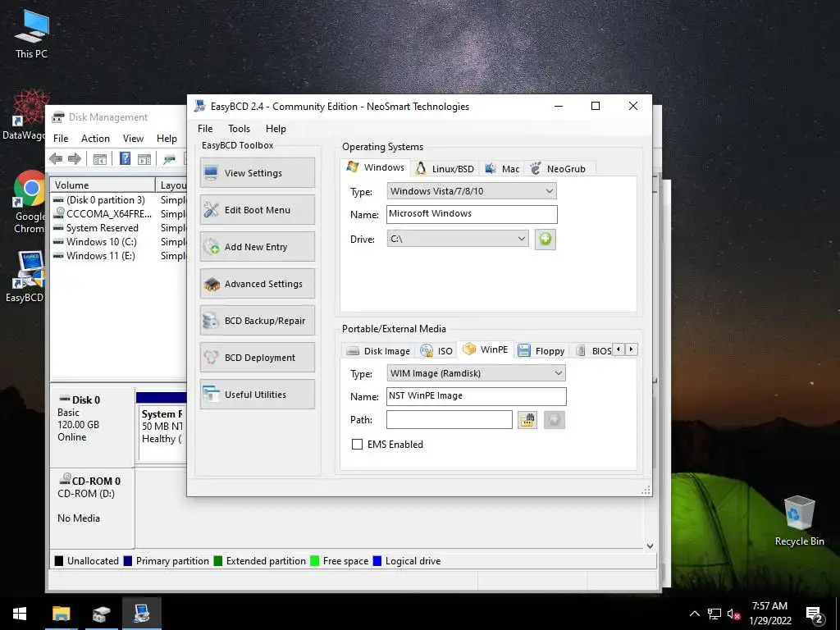Click Disk Management show console tree icon

[99, 159]
